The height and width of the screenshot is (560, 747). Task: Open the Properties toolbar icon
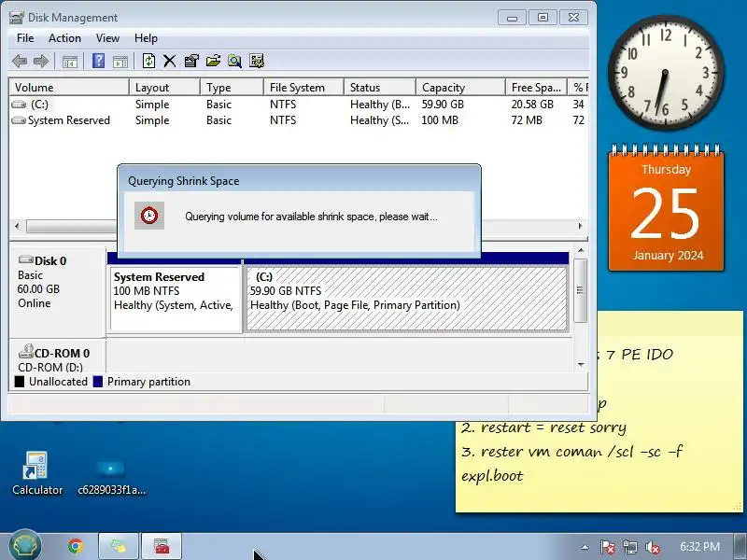pyautogui.click(x=191, y=61)
